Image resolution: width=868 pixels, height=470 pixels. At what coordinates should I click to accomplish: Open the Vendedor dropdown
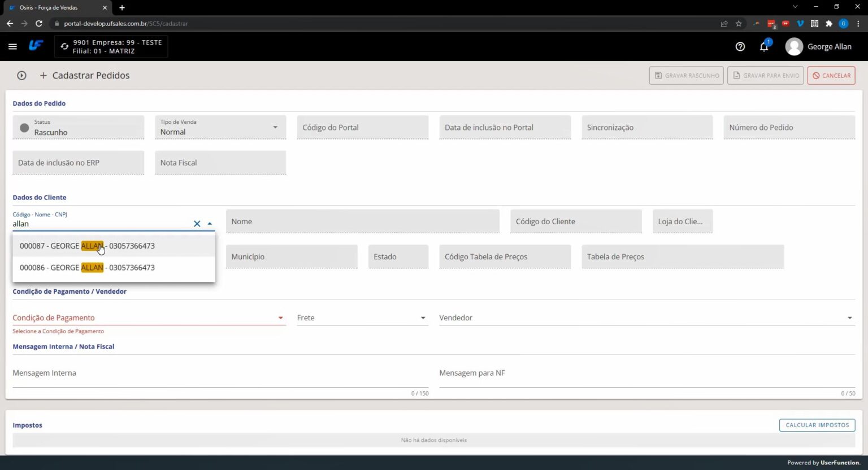point(850,317)
